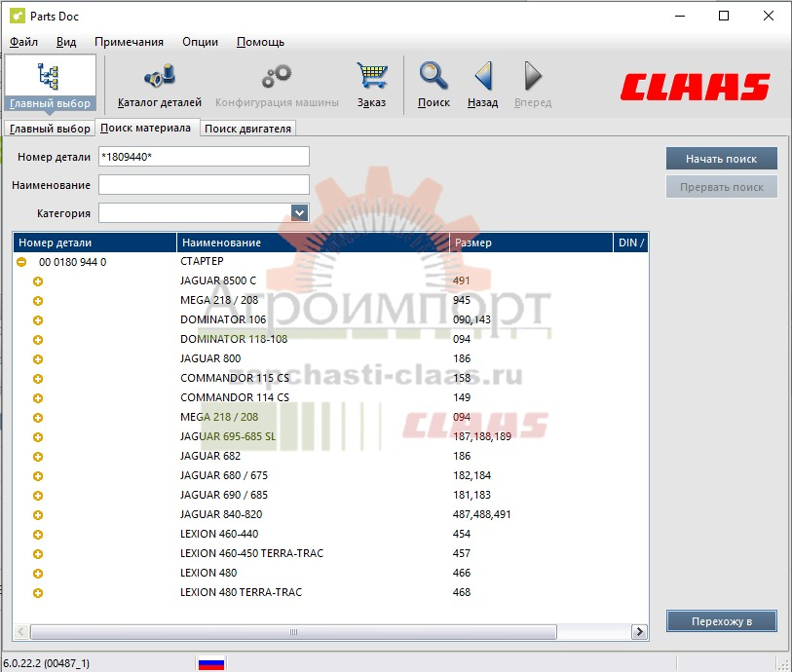The image size is (792, 672).
Task: Select the СТАРТЕР name cell
Action: point(202,262)
